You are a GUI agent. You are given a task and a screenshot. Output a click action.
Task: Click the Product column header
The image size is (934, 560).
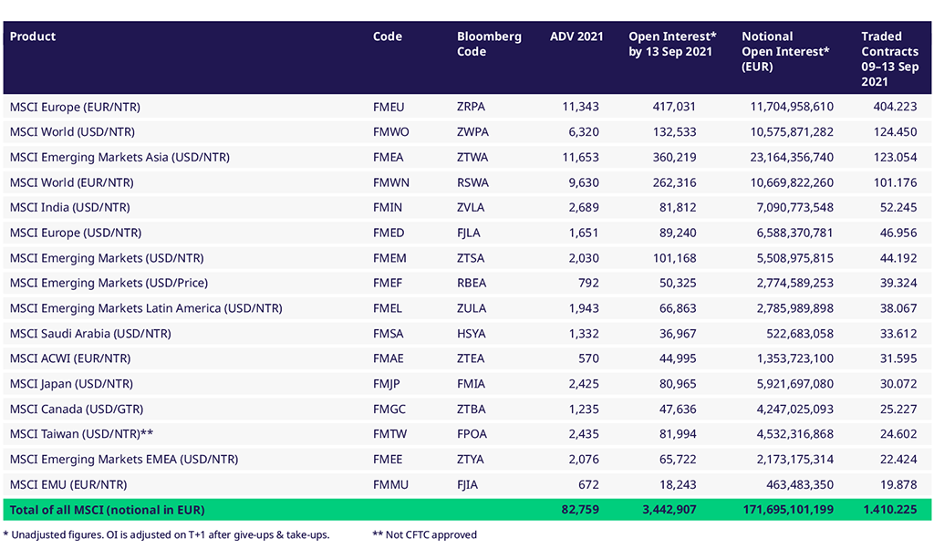[x=33, y=36]
